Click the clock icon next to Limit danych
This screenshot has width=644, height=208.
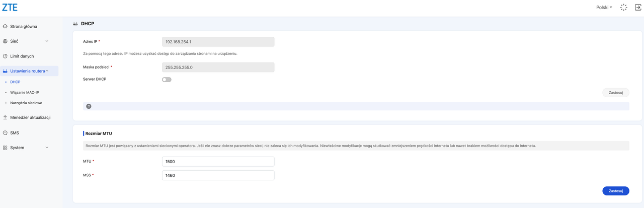click(5, 56)
